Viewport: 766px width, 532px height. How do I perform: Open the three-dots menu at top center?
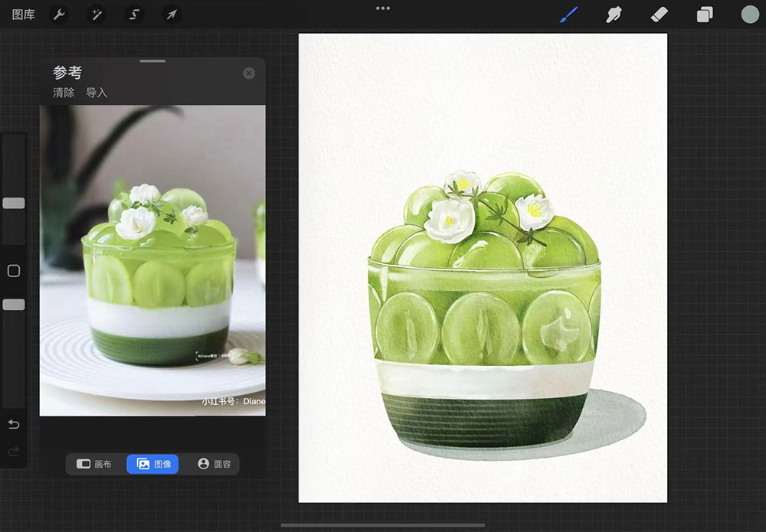tap(383, 8)
